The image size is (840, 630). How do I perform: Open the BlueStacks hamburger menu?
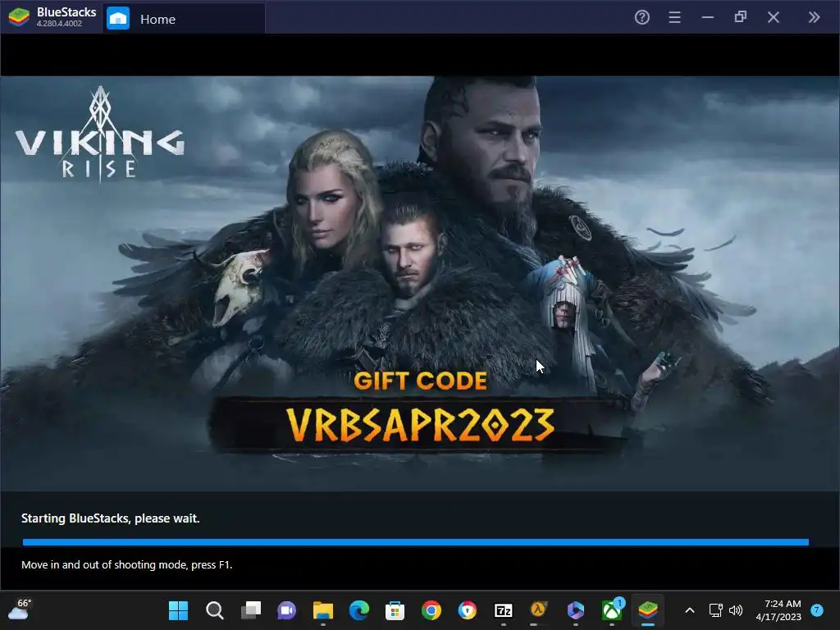(674, 18)
